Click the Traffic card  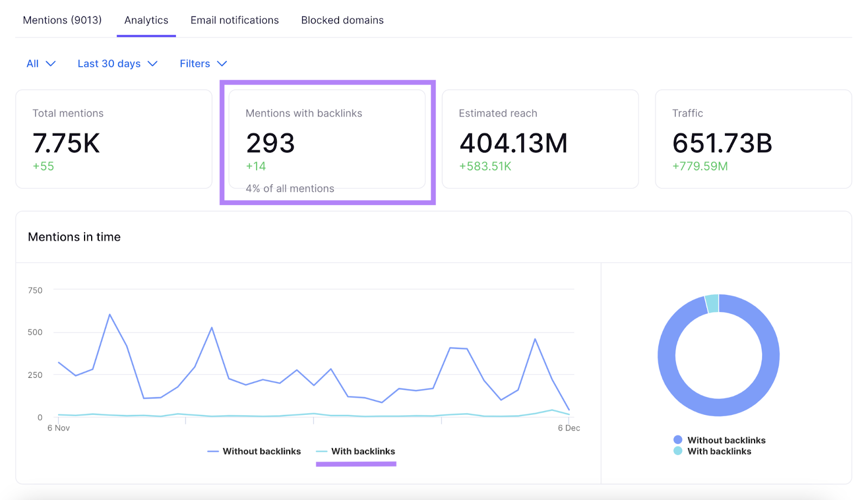754,139
